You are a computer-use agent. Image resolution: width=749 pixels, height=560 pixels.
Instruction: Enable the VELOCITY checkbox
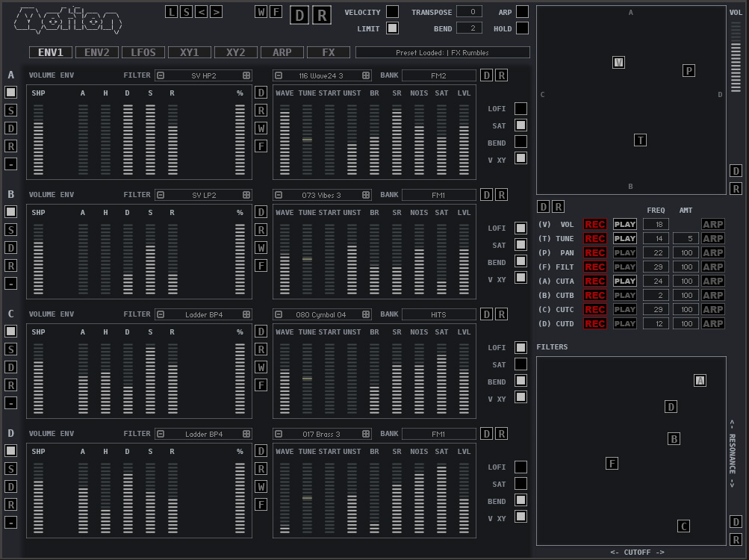tap(392, 12)
